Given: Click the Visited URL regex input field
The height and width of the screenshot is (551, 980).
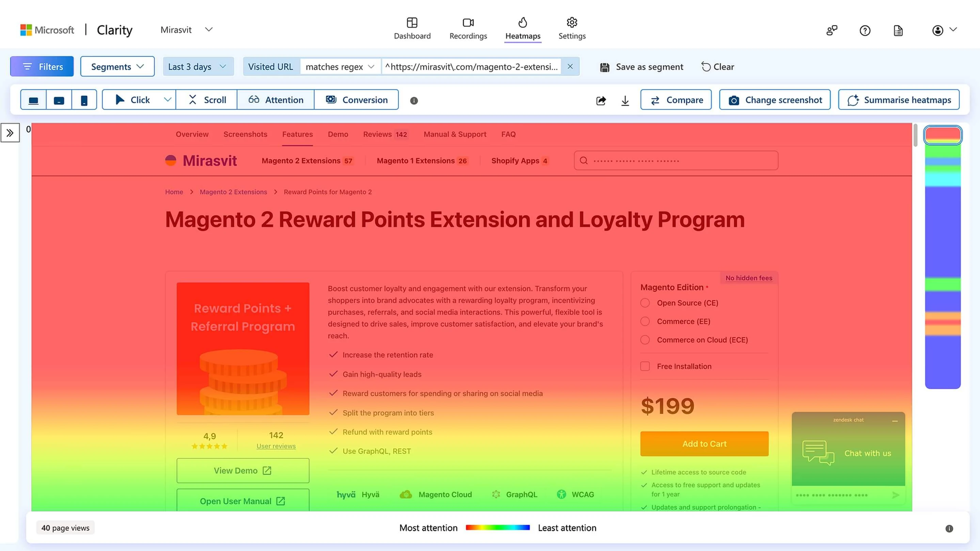Looking at the screenshot, I should click(472, 66).
